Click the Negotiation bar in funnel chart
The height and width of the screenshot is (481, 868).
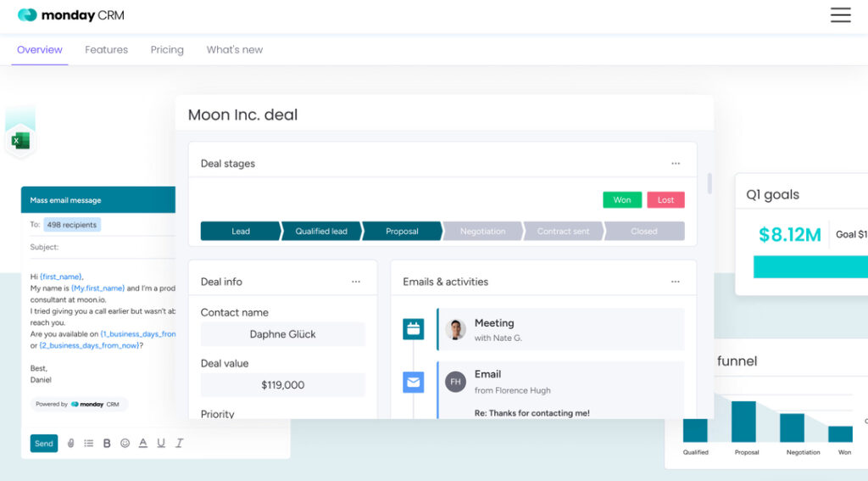pos(793,428)
